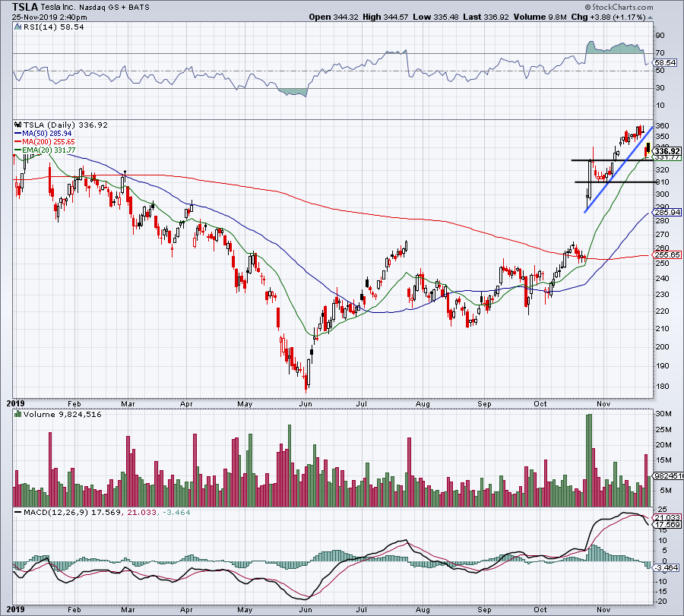Click the 25-Nov-2019 2:40pm timestamp
The height and width of the screenshot is (616, 684).
[x=49, y=17]
